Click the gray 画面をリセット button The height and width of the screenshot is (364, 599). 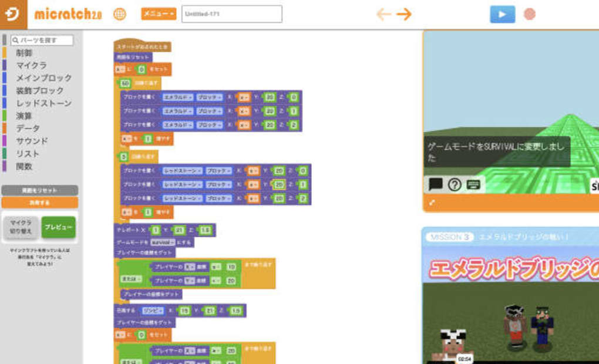coord(39,190)
